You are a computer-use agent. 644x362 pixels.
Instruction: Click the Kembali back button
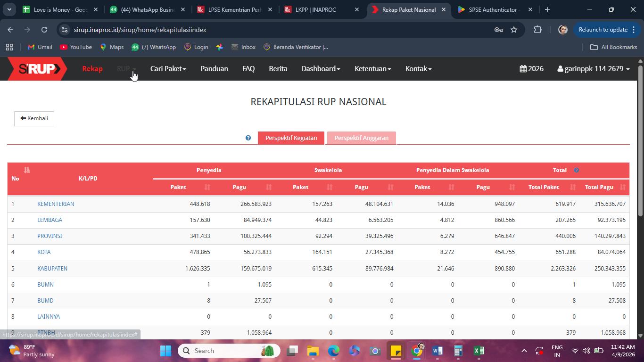pyautogui.click(x=34, y=118)
